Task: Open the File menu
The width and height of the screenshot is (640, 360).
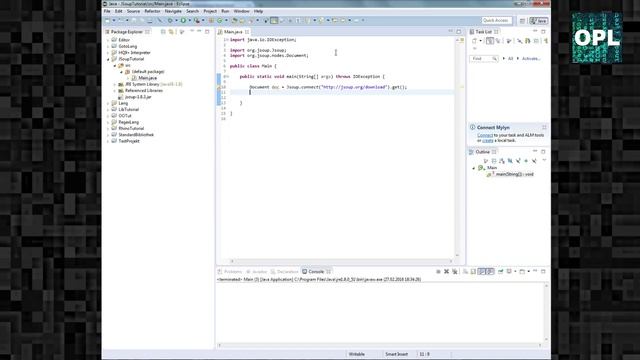Action: [x=107, y=11]
